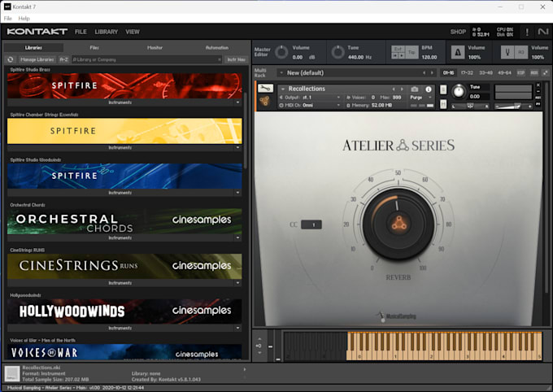The height and width of the screenshot is (392, 553).
Task: Toggle rack minimized view icon in Multi Rack
Action: pos(545,72)
